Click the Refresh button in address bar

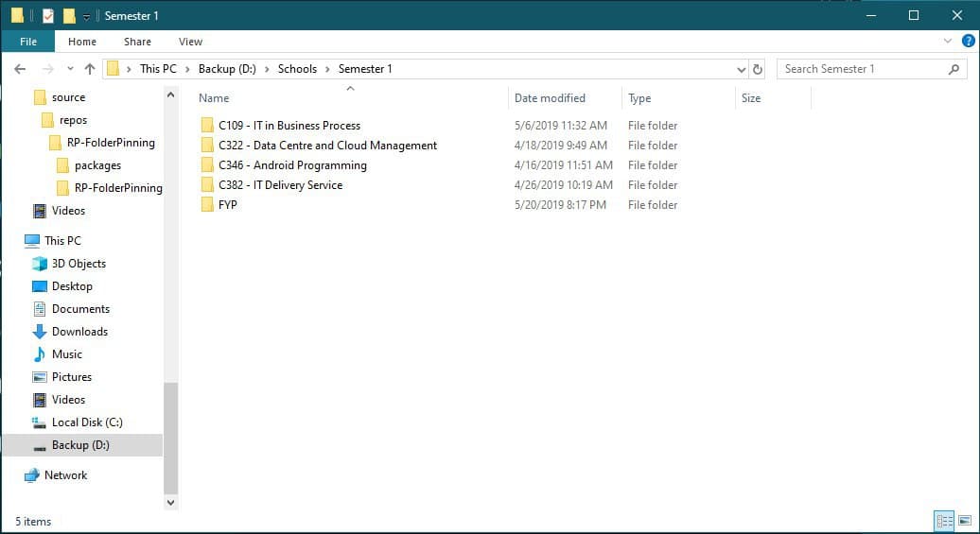pos(758,69)
